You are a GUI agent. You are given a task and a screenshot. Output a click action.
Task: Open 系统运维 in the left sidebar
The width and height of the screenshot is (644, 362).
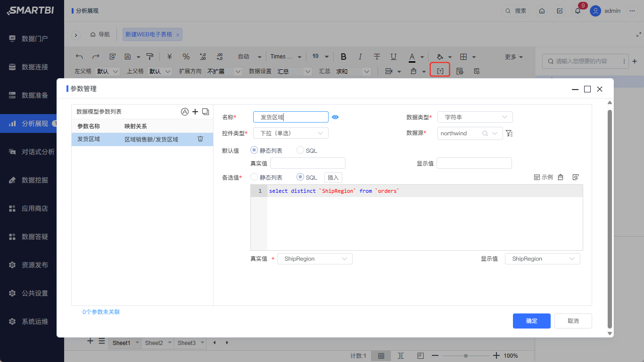point(32,321)
